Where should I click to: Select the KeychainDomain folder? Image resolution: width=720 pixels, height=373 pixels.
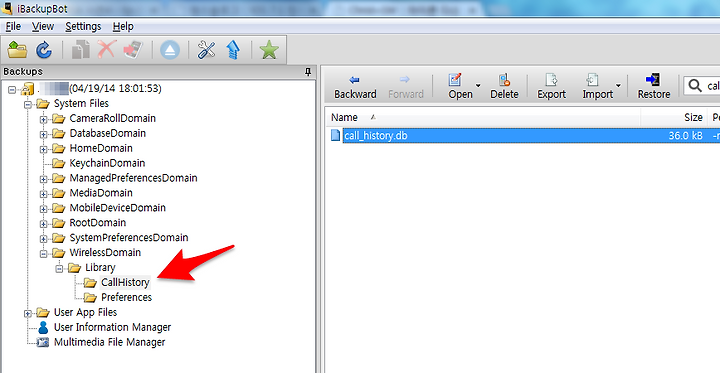pos(107,163)
